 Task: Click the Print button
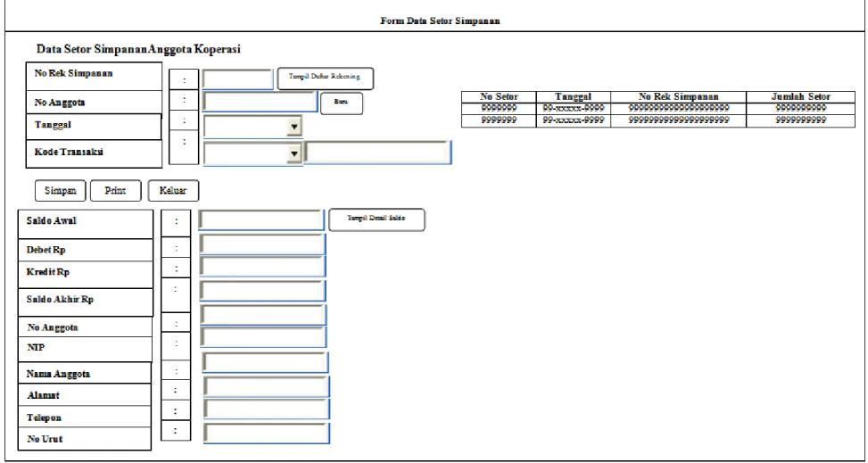116,191
